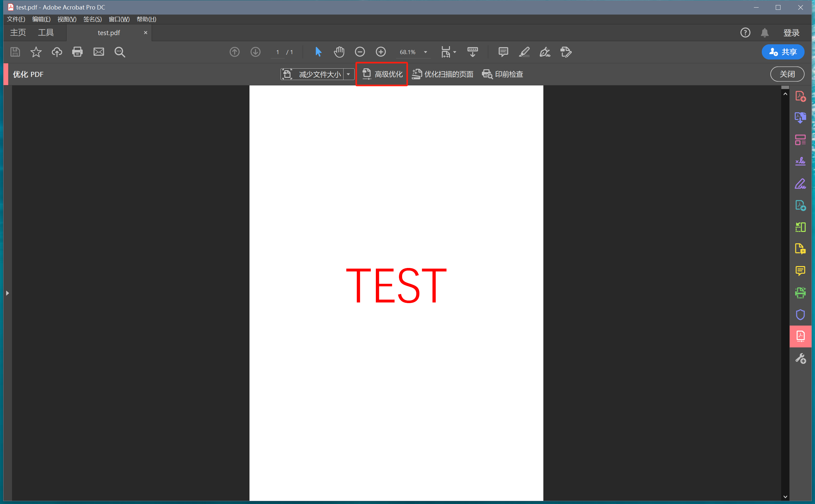The width and height of the screenshot is (815, 504).
Task: Open the 视图(V) menu
Action: click(67, 19)
